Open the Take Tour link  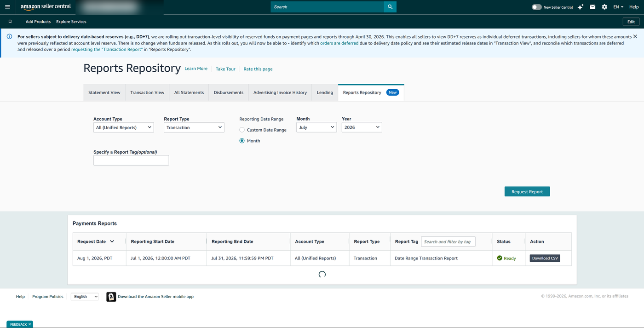[x=225, y=69]
